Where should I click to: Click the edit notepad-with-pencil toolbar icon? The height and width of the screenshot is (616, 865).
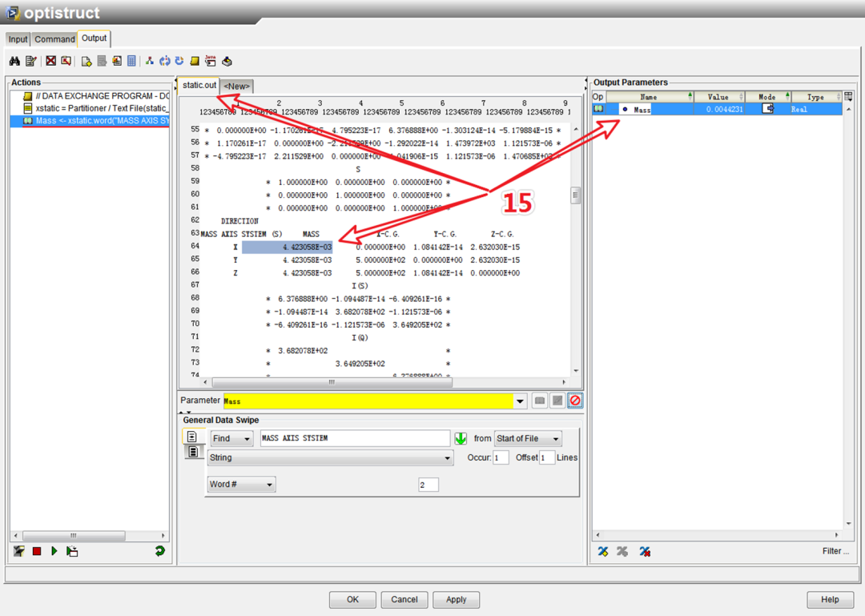pyautogui.click(x=31, y=61)
